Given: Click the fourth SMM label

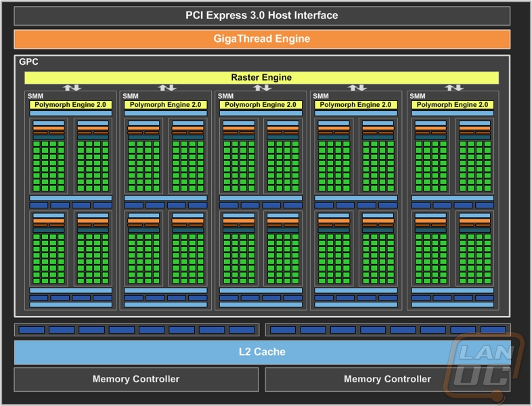Looking at the screenshot, I should point(321,96).
